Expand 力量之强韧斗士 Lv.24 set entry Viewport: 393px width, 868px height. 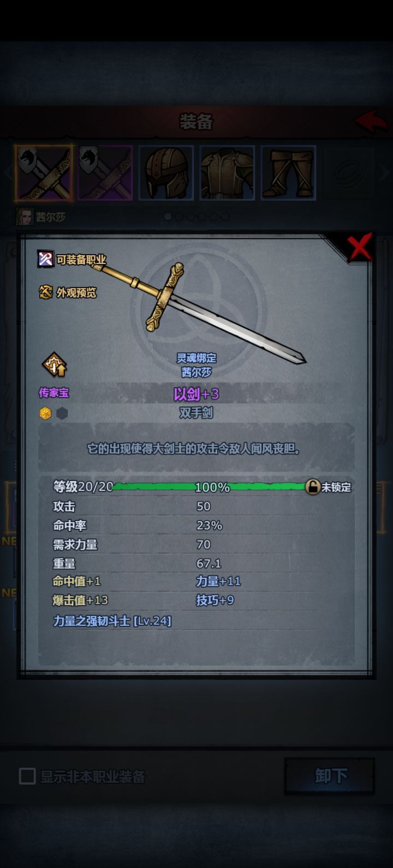[112, 620]
